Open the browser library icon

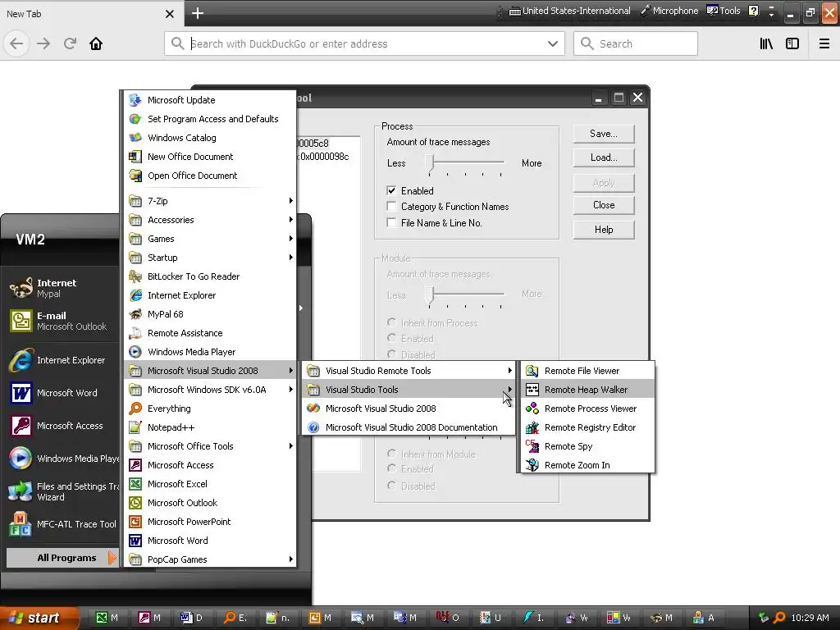point(766,43)
